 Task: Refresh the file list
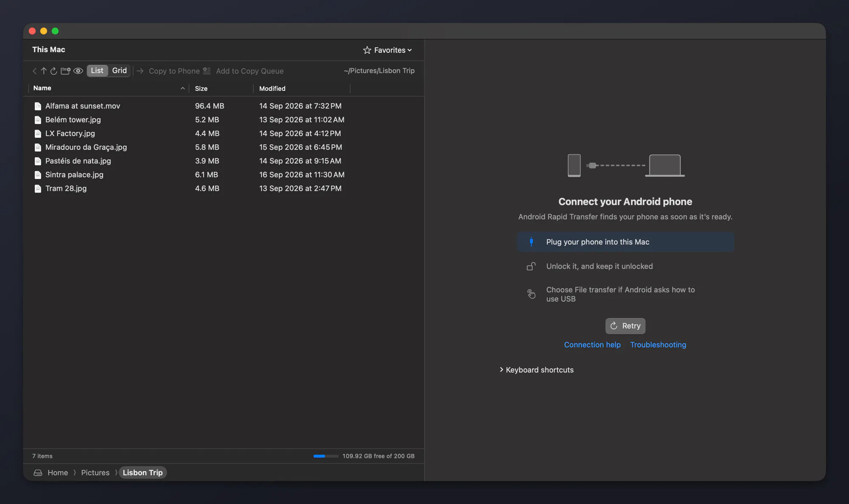[x=53, y=71]
